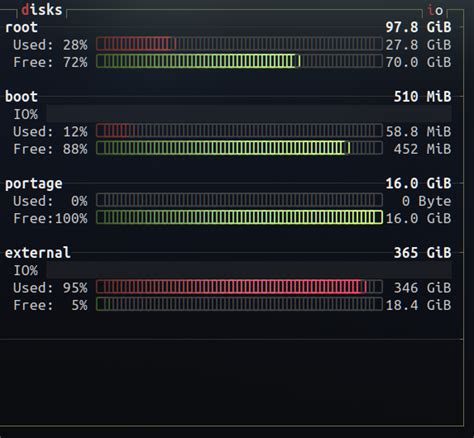Select the root disk entry
Screen dimensions: 474x438
coord(21,27)
